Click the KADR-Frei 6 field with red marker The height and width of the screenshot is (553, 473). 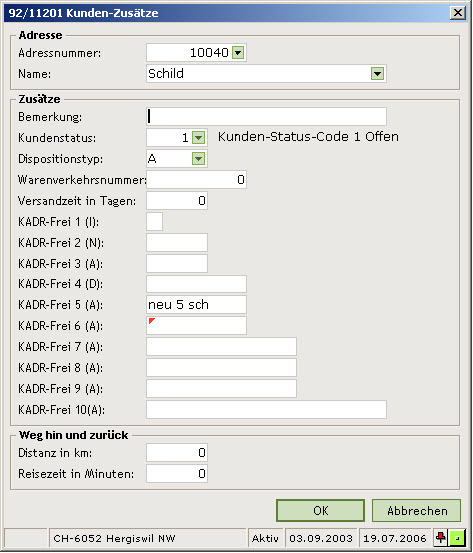coord(196,326)
